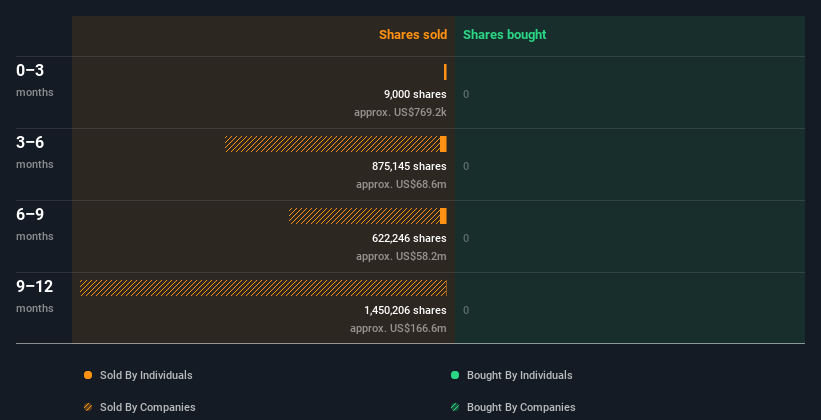Viewport: 821px width, 420px height.
Task: Click the 875,145 shares label
Action: tap(409, 166)
